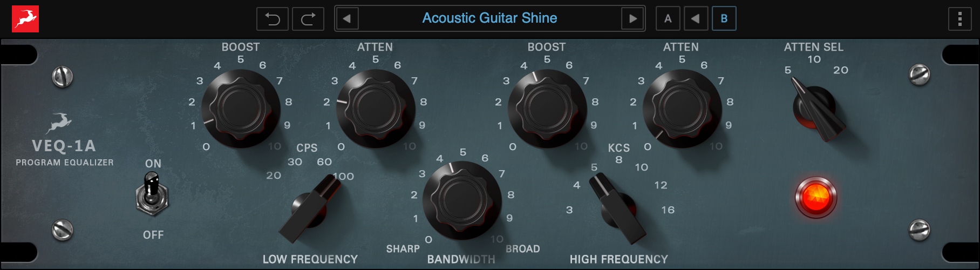980x270 pixels.
Task: Go to the previous preset with left arrow
Action: pos(347,18)
